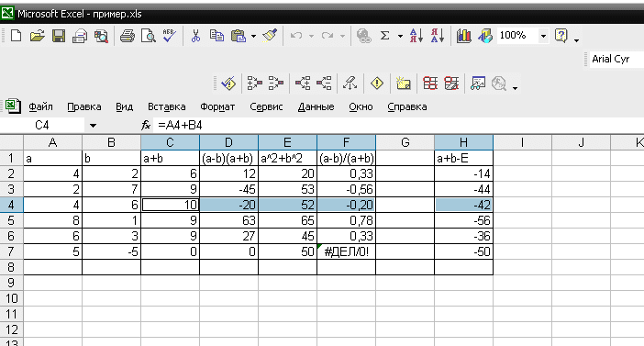Screen dimensions: 644x346
Task: Open the Вставка menu
Action: tap(167, 106)
